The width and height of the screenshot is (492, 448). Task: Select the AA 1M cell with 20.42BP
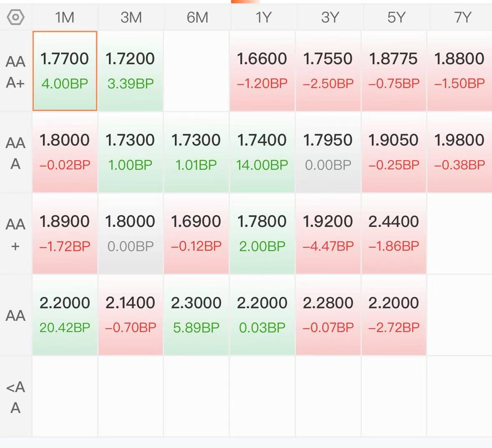(65, 315)
